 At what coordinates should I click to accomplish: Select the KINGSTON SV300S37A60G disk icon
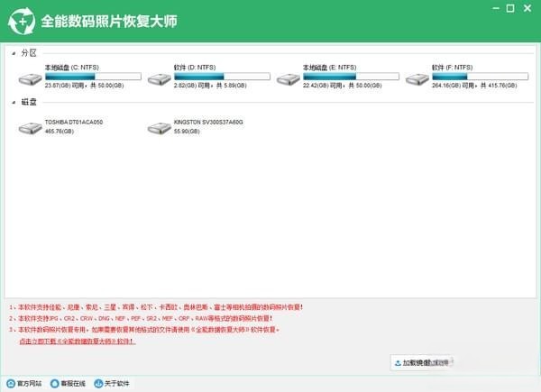point(159,128)
